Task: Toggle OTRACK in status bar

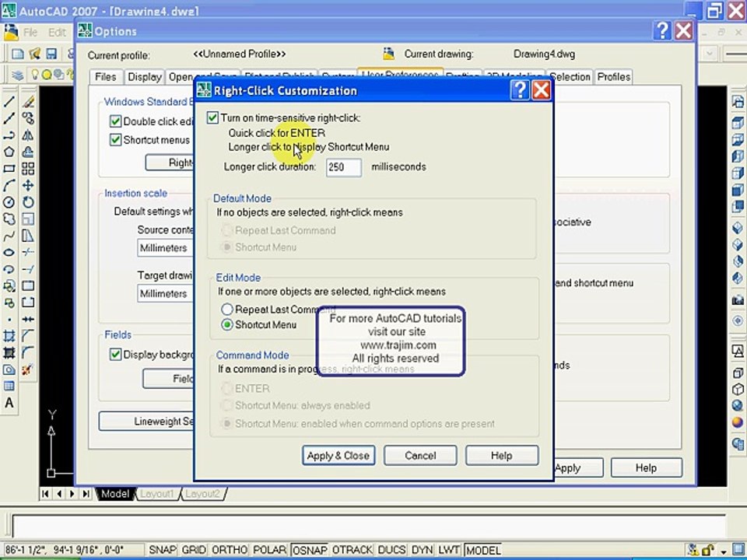Action: pos(352,550)
